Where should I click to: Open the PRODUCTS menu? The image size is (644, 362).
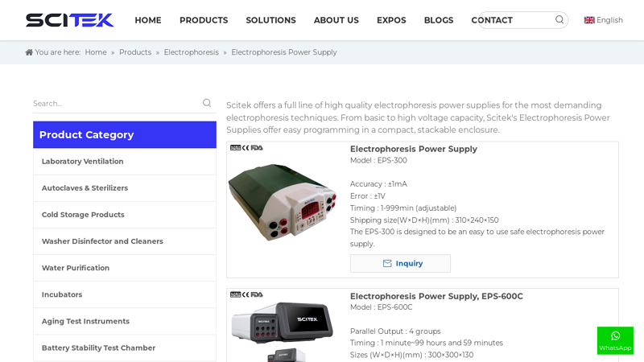tap(204, 20)
